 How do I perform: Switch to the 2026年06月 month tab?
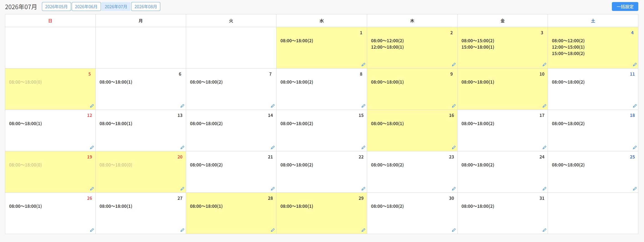click(x=86, y=7)
